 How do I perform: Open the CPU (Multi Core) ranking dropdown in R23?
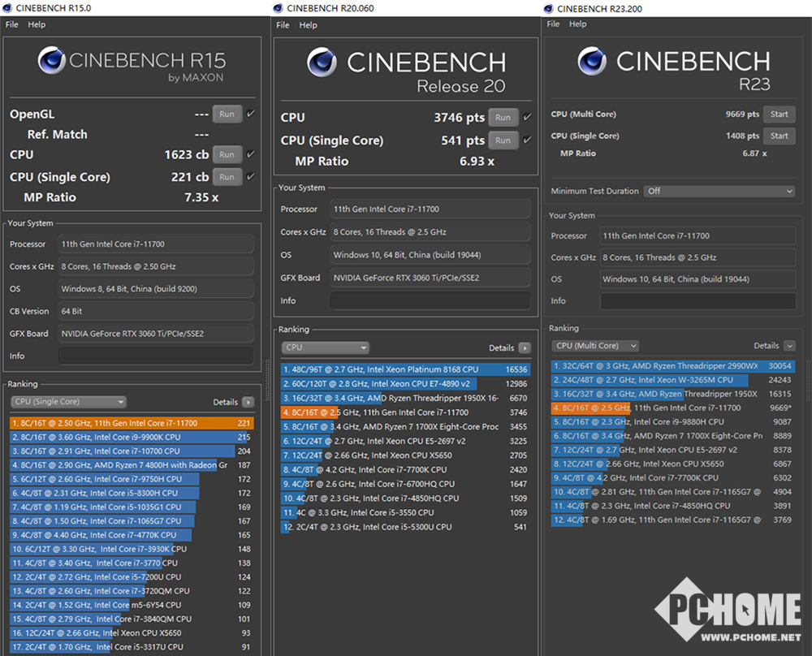595,346
